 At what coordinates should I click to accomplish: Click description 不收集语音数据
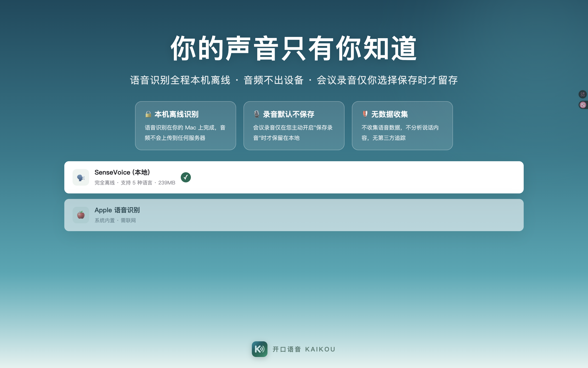coord(400,133)
